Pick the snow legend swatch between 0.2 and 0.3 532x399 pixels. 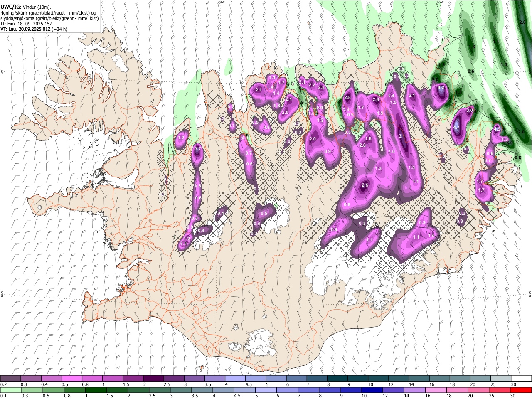10,378
